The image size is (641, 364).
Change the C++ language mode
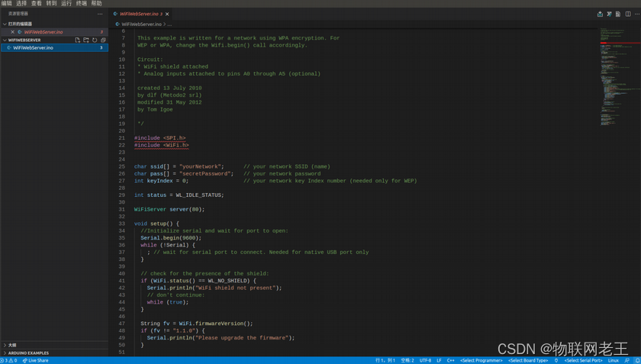point(450,360)
